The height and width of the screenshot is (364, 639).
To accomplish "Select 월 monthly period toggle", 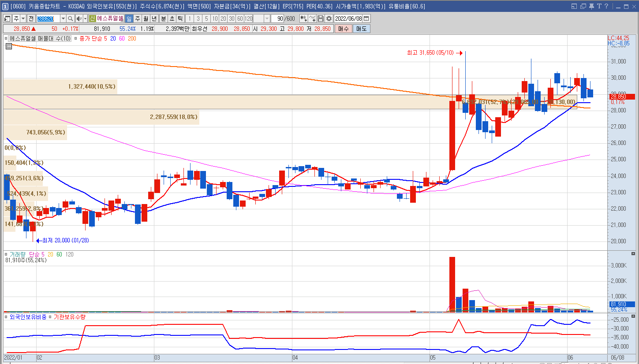I will (146, 19).
